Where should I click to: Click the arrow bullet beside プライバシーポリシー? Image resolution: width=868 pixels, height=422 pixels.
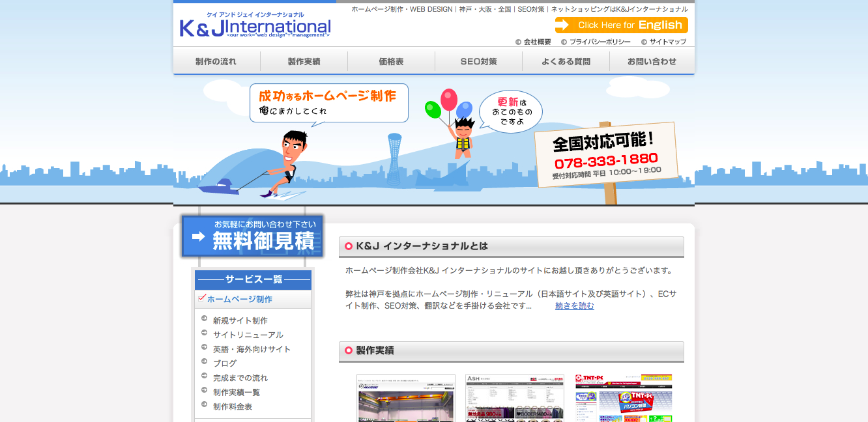click(564, 42)
